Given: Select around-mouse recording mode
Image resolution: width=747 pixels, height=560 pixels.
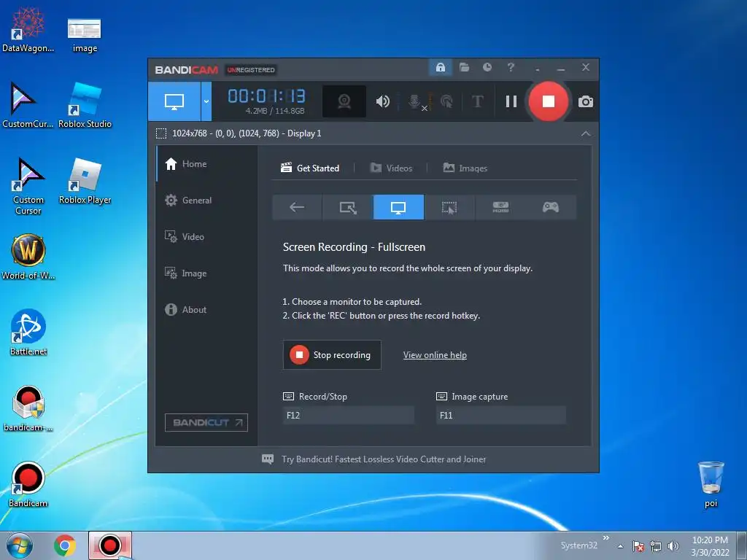Looking at the screenshot, I should click(x=449, y=207).
